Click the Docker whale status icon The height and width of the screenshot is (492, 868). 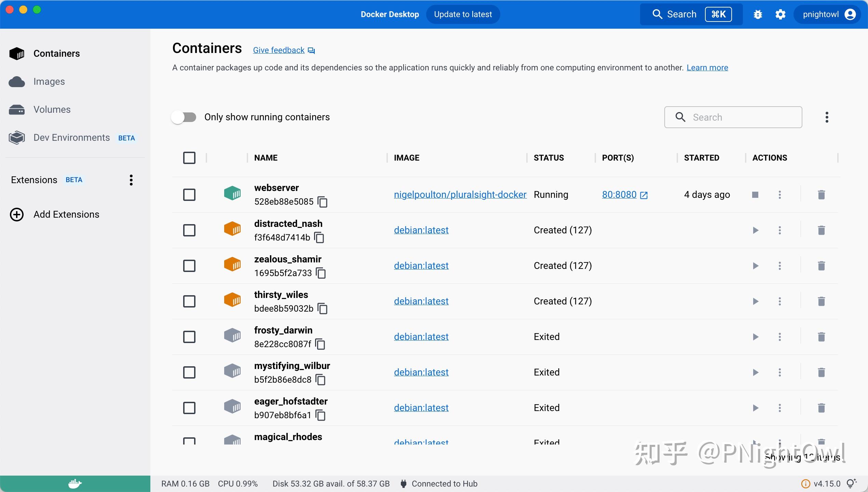point(75,484)
